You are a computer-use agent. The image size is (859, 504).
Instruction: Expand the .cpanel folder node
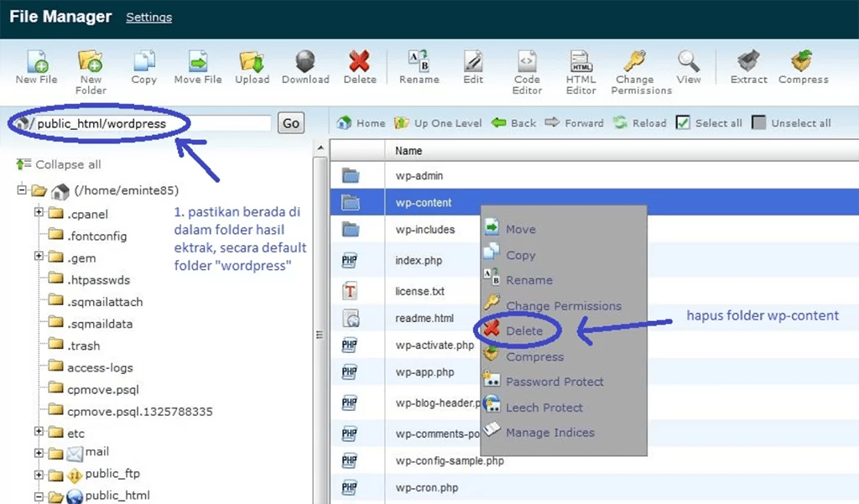coord(39,211)
